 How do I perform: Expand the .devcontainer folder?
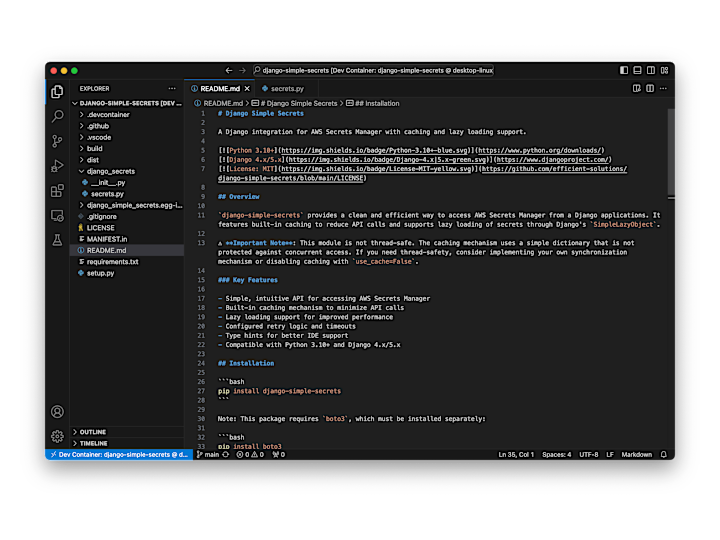pyautogui.click(x=127, y=115)
